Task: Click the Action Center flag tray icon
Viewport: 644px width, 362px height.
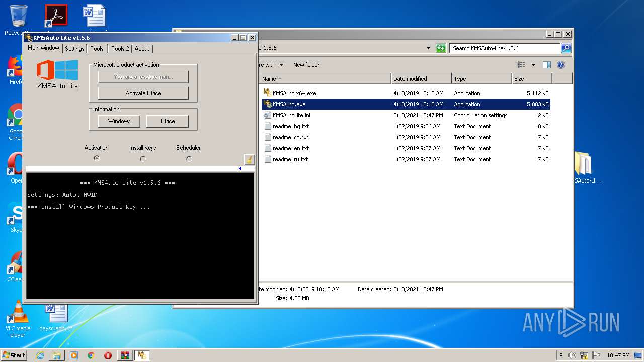Action: point(596,355)
